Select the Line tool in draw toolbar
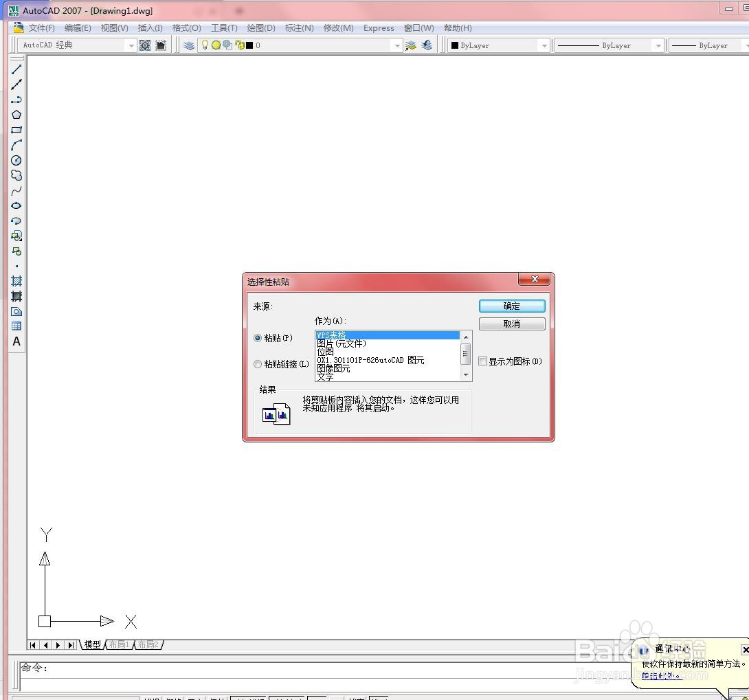 click(x=16, y=69)
